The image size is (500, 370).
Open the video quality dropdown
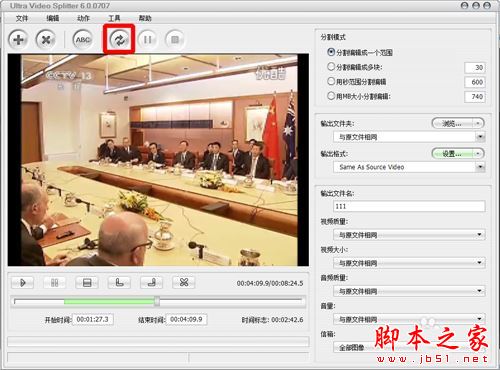pyautogui.click(x=409, y=235)
